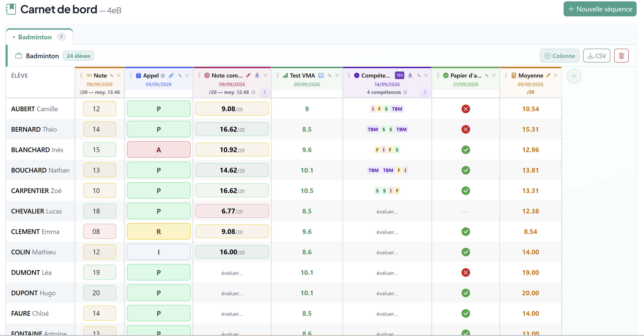The width and height of the screenshot is (644, 336).
Task: Change CLEMENT Emma's attendance status R
Action: (159, 232)
